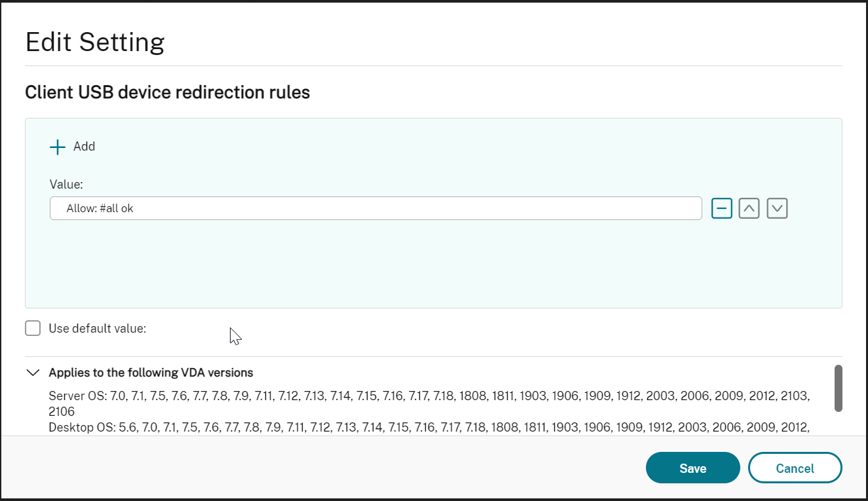Click the scrollbar track beneath the thumb
This screenshot has height=501, width=868.
pos(838,422)
